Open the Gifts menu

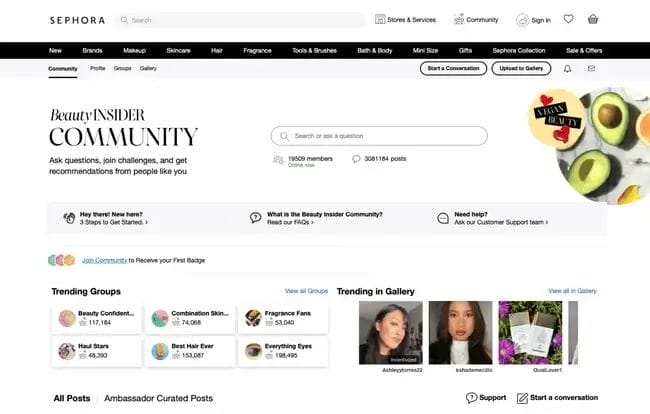[466, 51]
